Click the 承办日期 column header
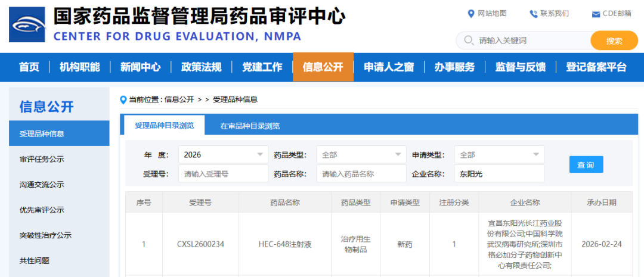The image size is (644, 277). pos(602,202)
